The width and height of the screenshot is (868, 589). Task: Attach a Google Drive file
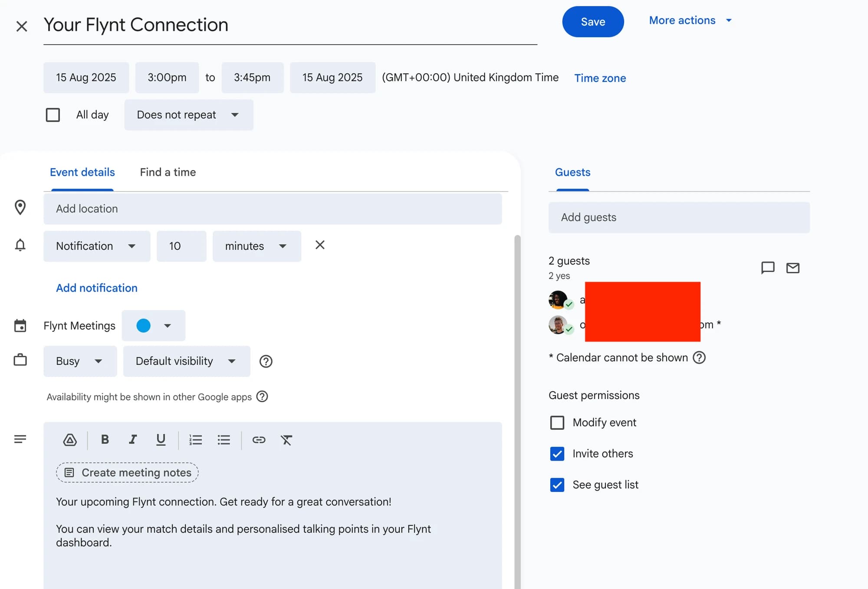click(x=70, y=440)
